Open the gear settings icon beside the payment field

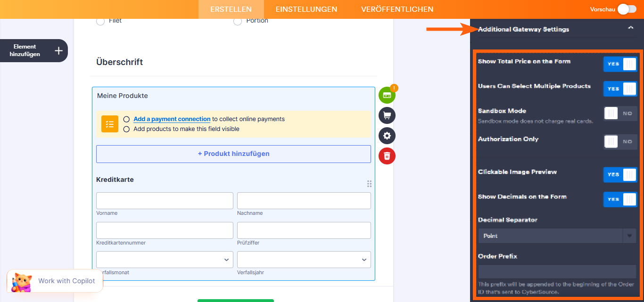[387, 136]
